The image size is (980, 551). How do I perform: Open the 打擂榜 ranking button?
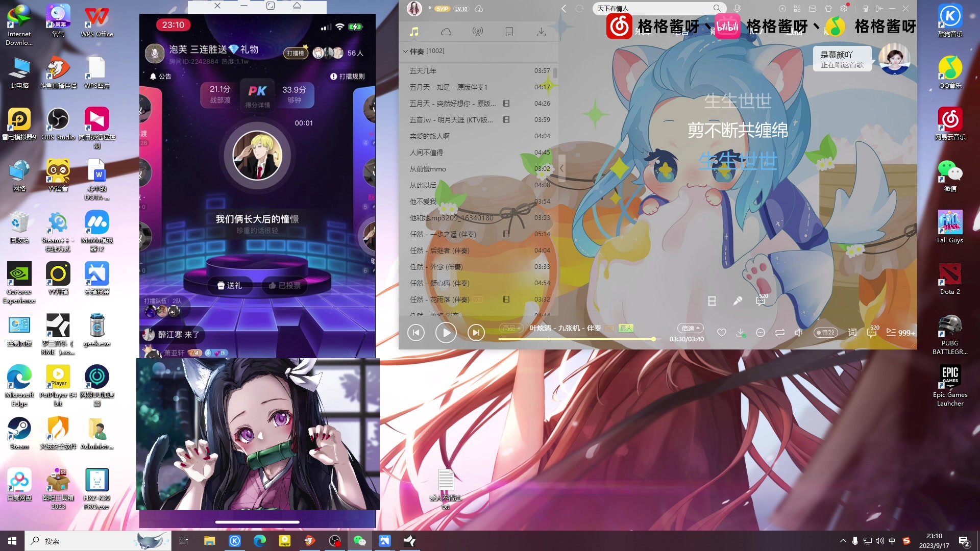click(296, 53)
